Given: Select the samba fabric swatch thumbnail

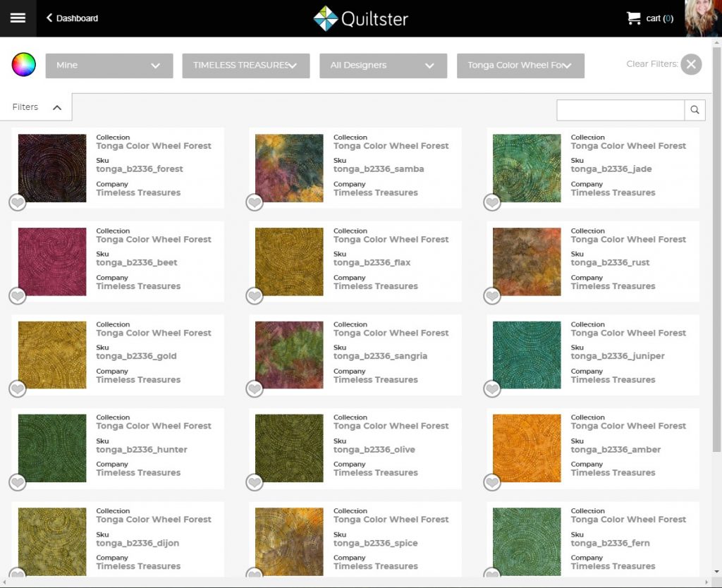Looking at the screenshot, I should [x=289, y=168].
